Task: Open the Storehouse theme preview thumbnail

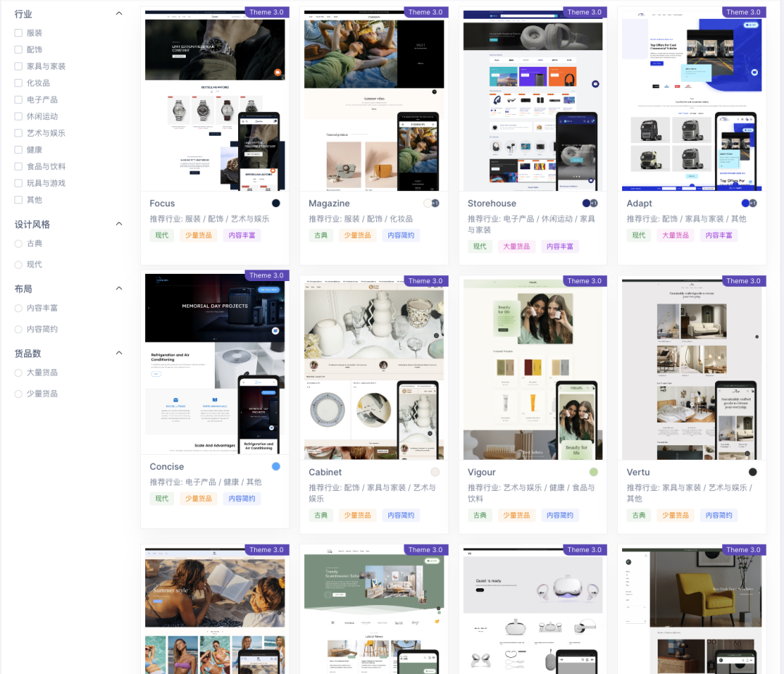Action: pyautogui.click(x=533, y=102)
